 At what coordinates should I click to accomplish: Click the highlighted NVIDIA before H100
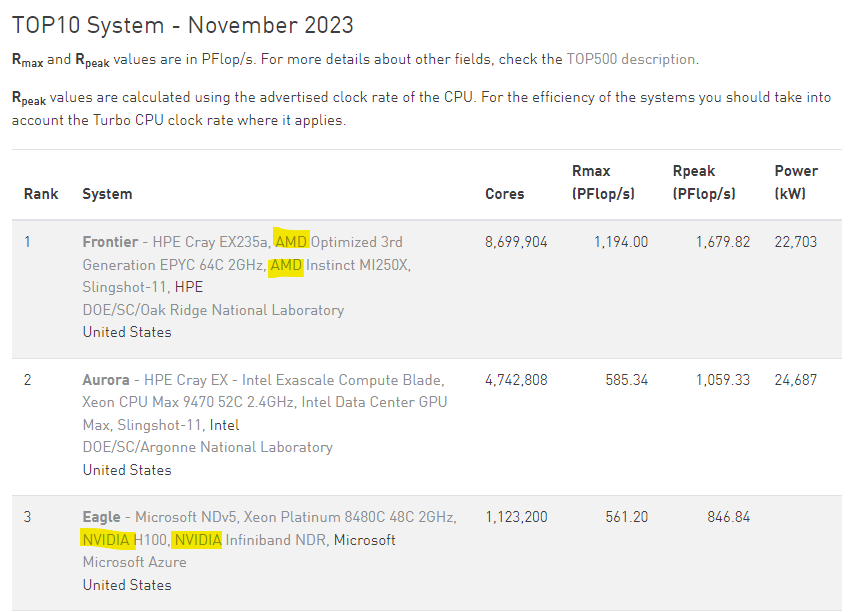tap(106, 540)
